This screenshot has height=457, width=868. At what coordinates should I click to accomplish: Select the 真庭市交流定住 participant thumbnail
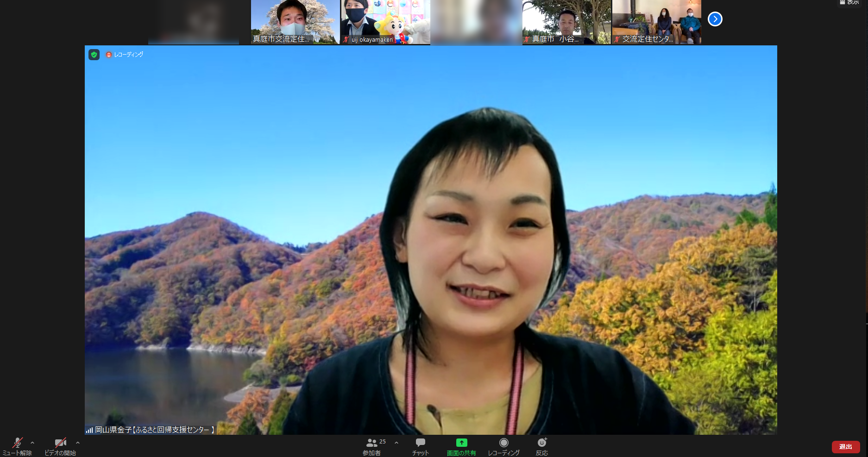[295, 22]
